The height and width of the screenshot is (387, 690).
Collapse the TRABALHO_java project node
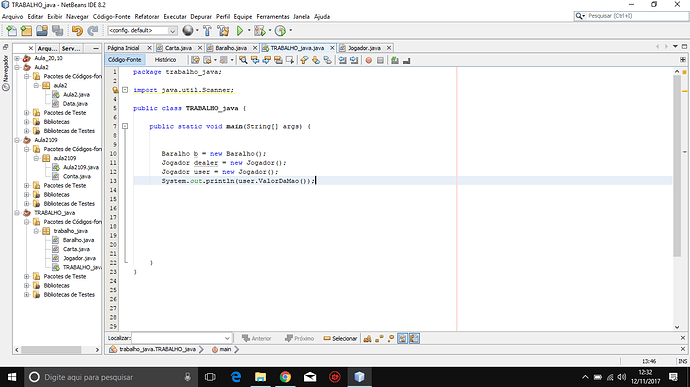pos(17,213)
